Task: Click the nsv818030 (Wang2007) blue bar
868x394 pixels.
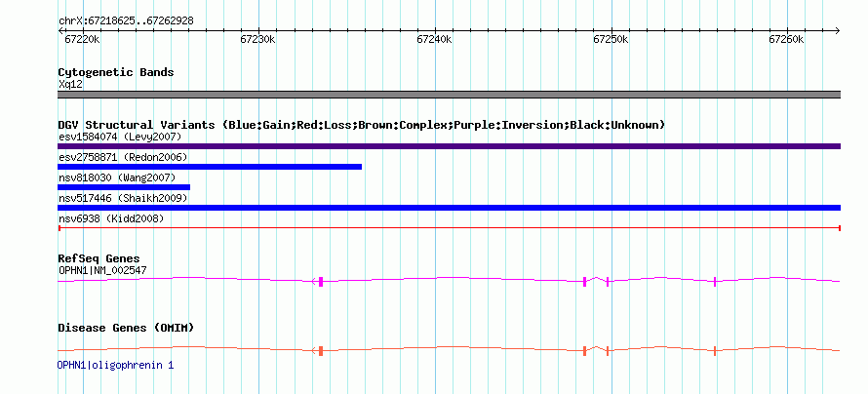Action: point(124,187)
